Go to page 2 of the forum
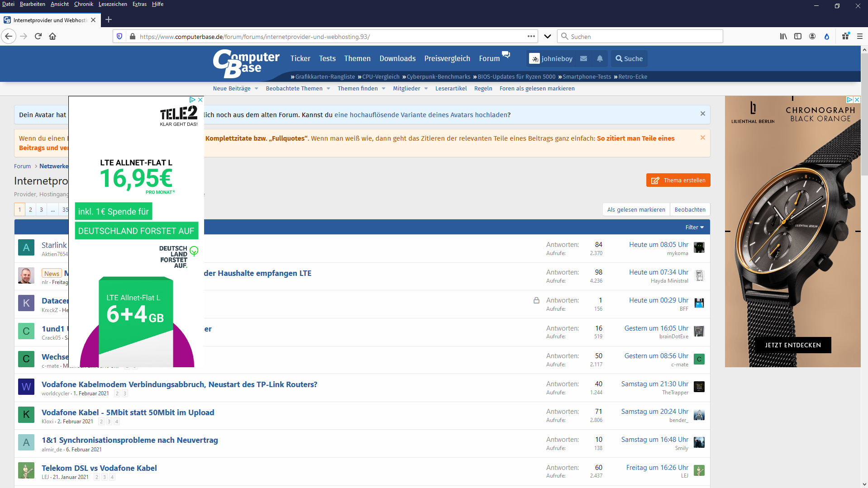 30,209
